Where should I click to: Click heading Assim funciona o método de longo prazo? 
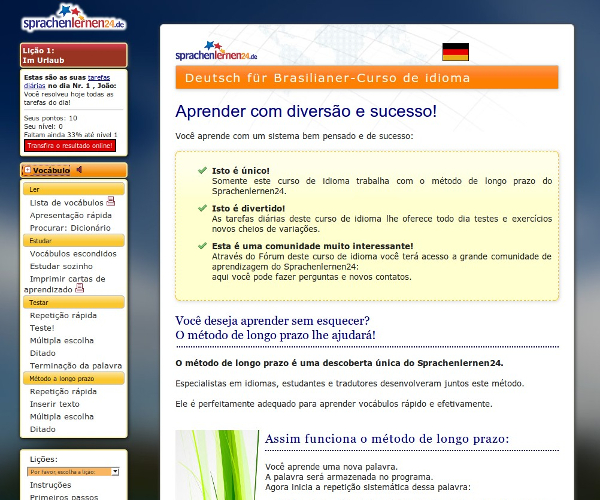click(387, 438)
